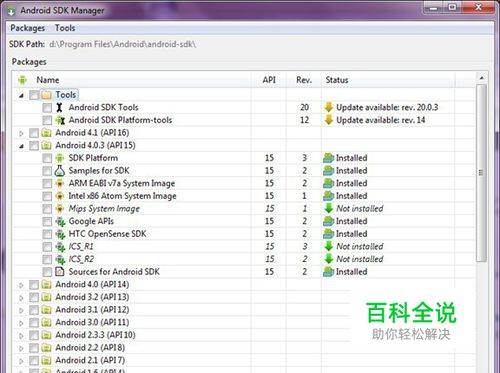Click the ICS_R1 add-on icon
Viewport: 500px width, 373px height.
tap(60, 247)
